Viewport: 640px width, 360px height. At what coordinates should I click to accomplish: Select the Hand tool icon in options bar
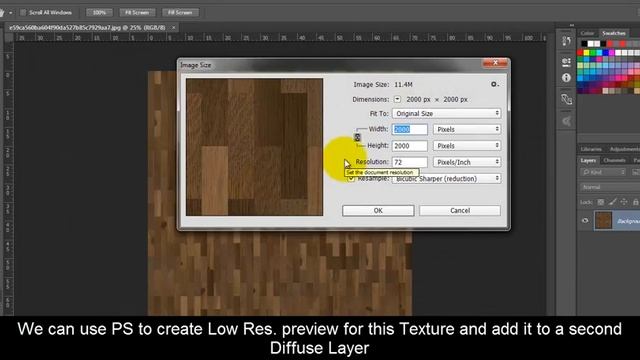click(2, 13)
